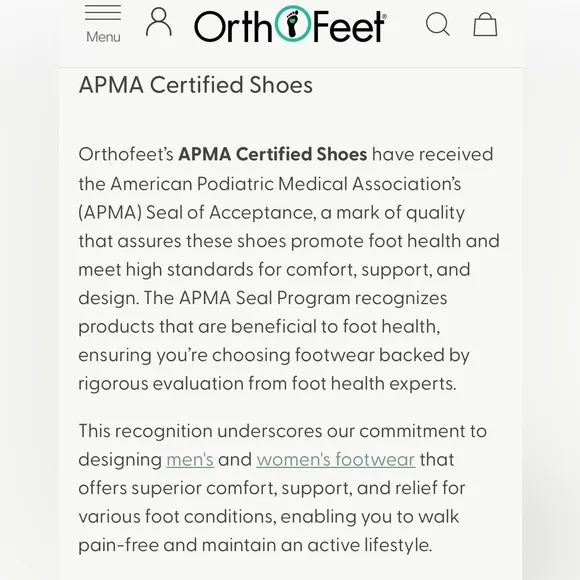
Task: Follow the "women's footwear" link
Action: 335,460
